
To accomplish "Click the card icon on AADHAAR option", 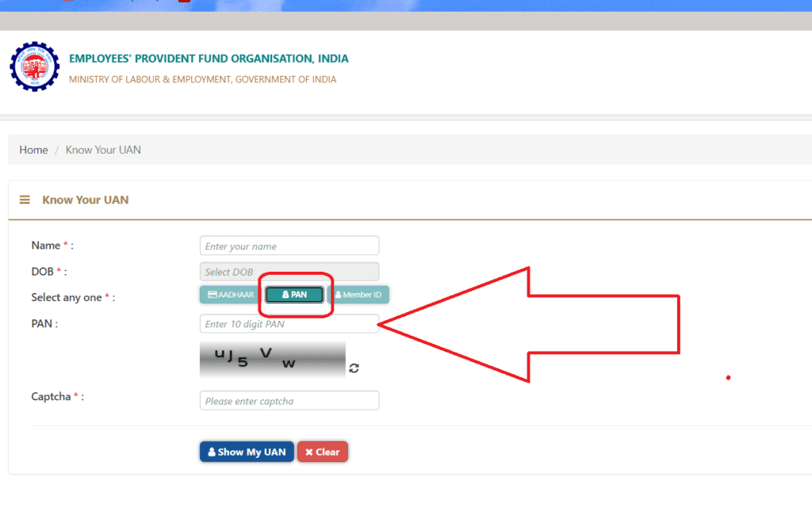I will 212,295.
